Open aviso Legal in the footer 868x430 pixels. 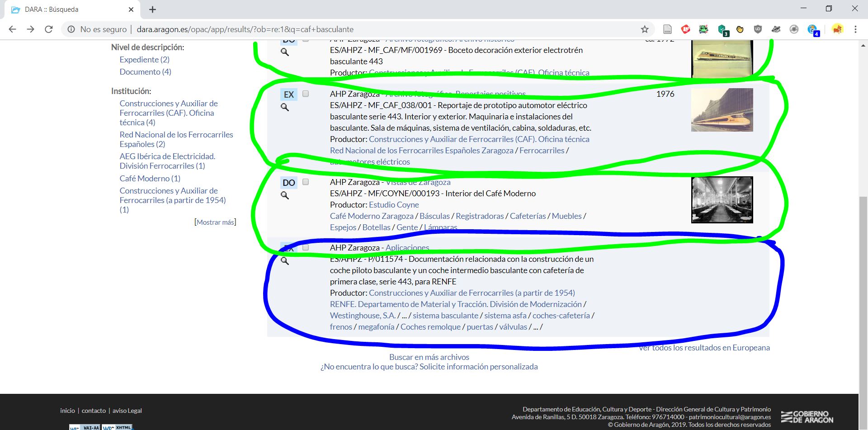pos(127,411)
